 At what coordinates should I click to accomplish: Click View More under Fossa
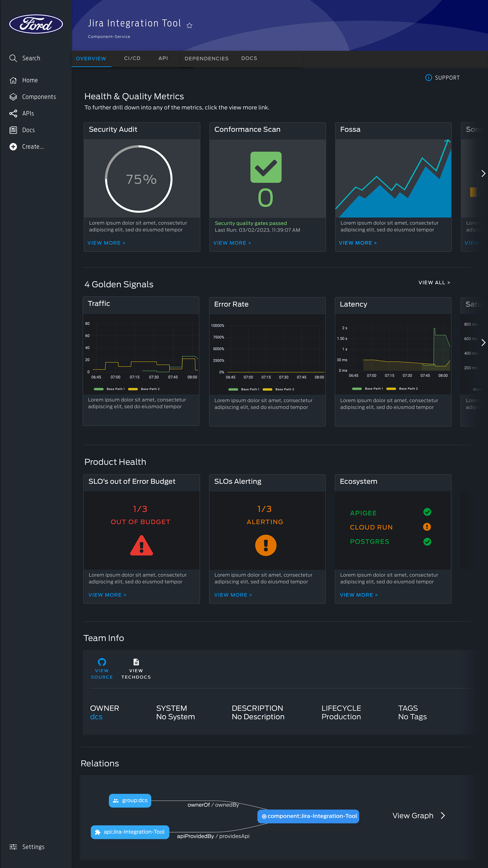click(358, 243)
